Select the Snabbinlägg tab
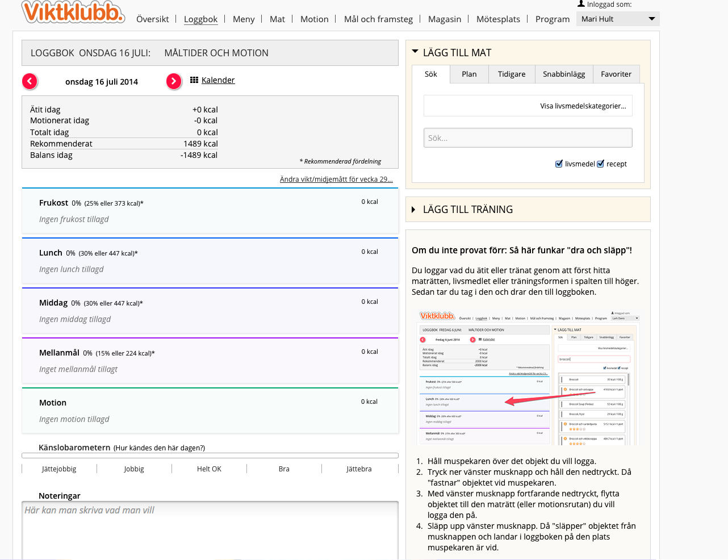Screen dimensions: 728x560 point(563,74)
